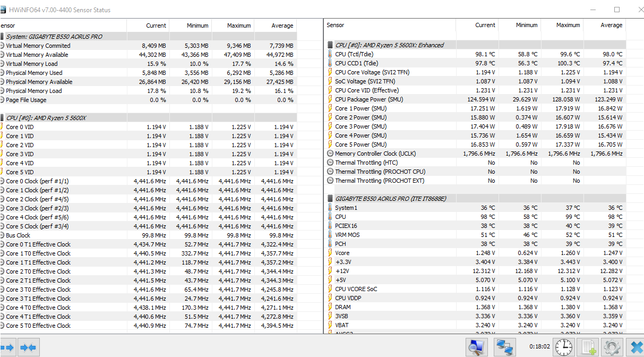
Task: Select the +5V voltage row
Action: [x=475, y=280]
